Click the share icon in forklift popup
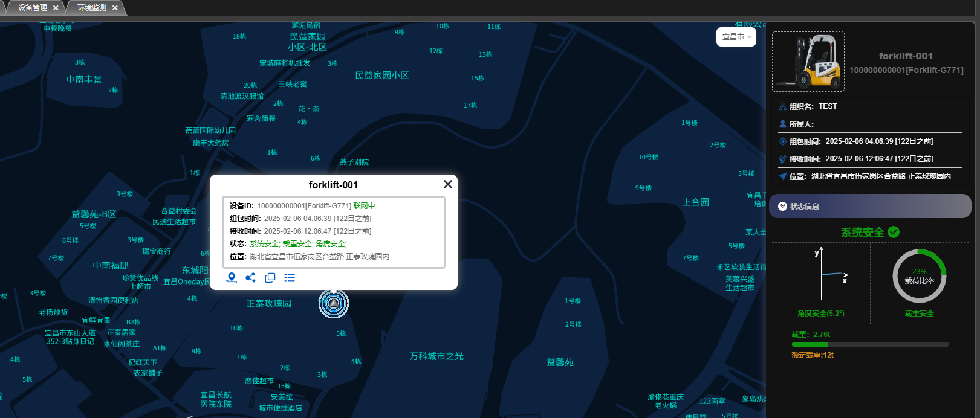980x418 pixels. tap(251, 278)
